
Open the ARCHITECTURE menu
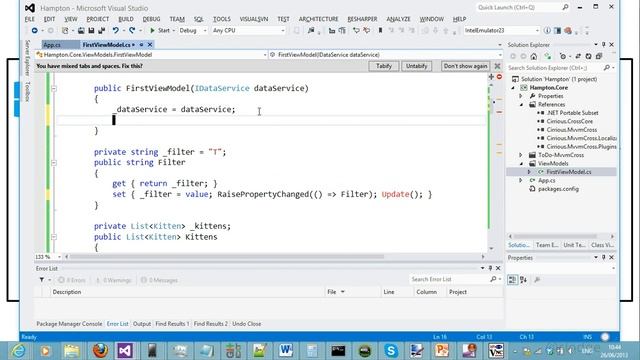click(x=318, y=19)
